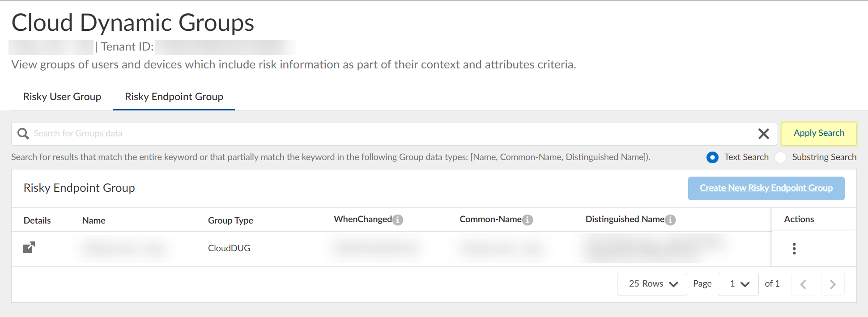Open three-dot actions menu for CloudDUG row

pyautogui.click(x=794, y=249)
